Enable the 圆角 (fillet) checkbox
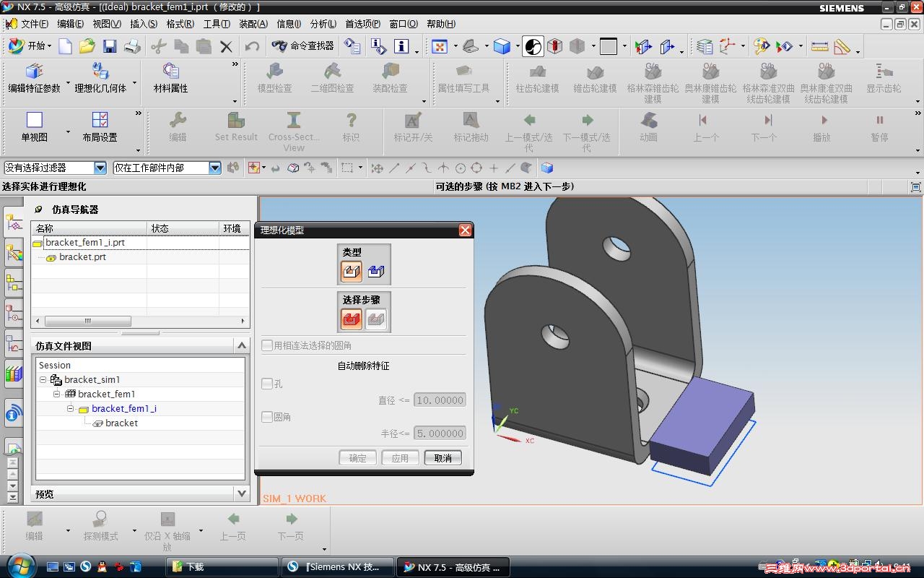The image size is (924, 578). point(267,417)
